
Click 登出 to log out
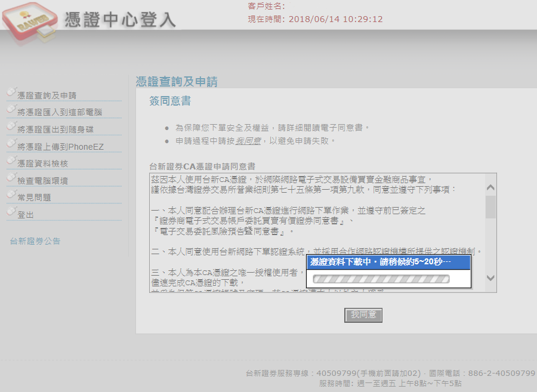pyautogui.click(x=26, y=215)
